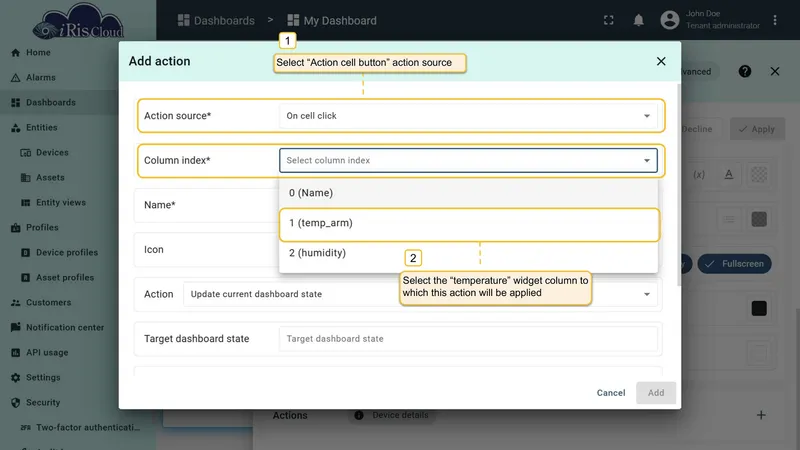Open Asset profiles in sidebar
Image resolution: width=800 pixels, height=450 pixels.
point(65,278)
